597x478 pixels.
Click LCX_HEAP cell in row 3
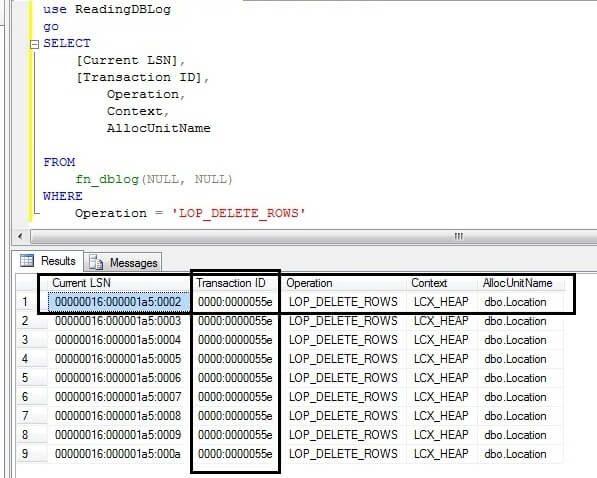point(442,340)
